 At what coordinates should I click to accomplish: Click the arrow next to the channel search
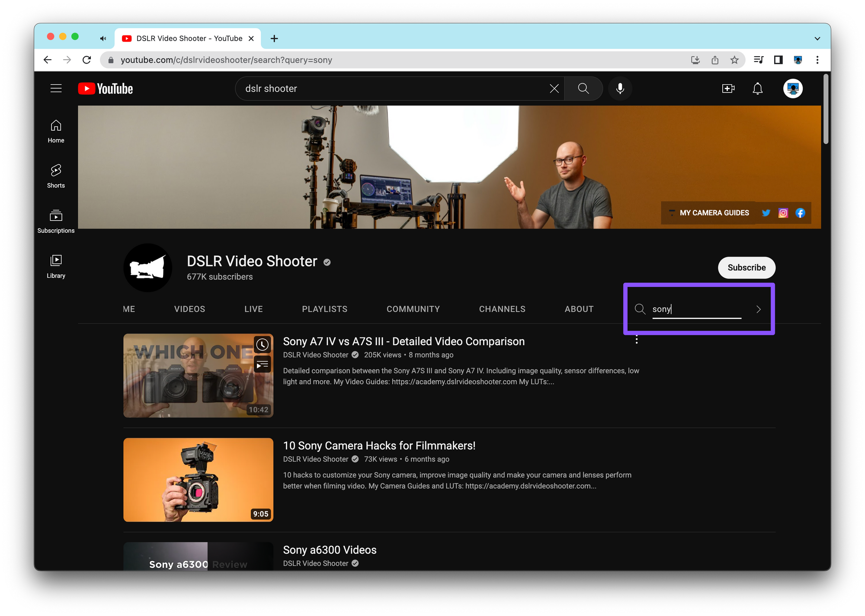point(758,309)
